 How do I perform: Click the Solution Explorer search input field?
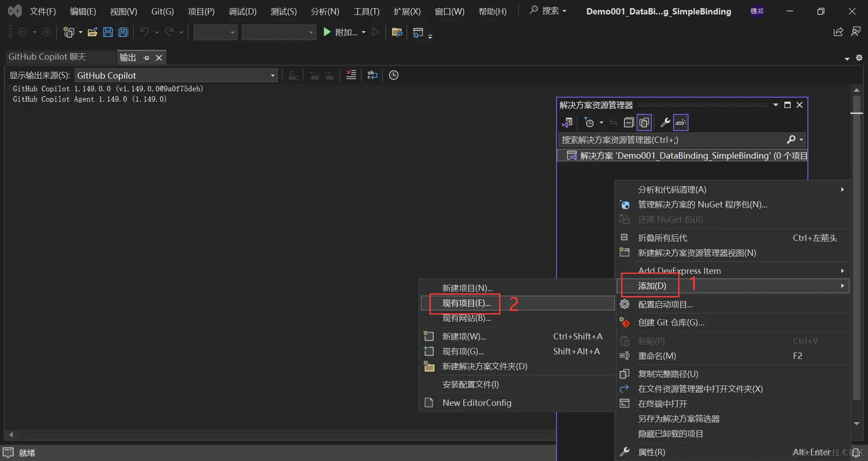[673, 140]
